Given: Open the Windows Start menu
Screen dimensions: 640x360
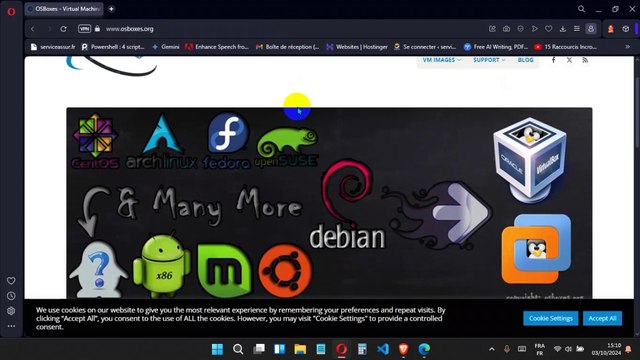Looking at the screenshot, I should pos(218,349).
